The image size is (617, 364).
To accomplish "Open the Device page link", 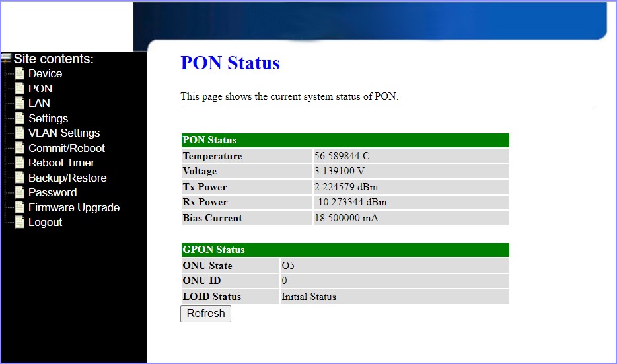I will pos(46,73).
